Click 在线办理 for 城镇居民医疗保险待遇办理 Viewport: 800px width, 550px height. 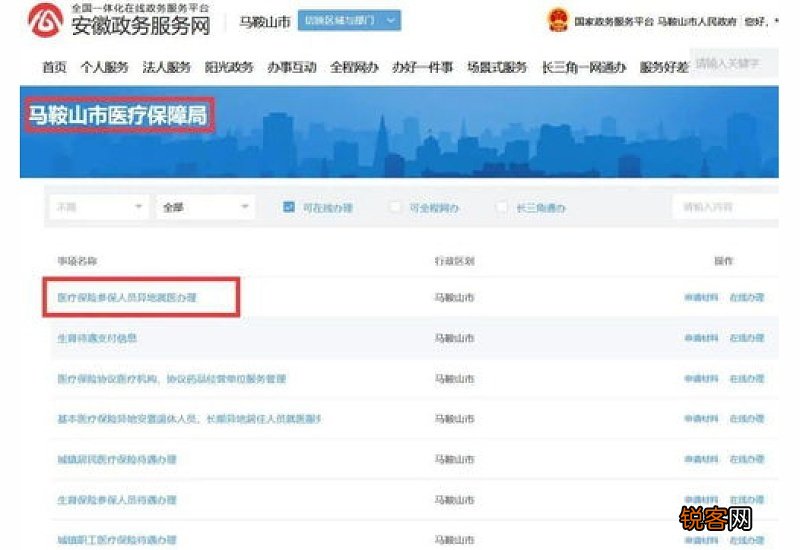point(747,459)
